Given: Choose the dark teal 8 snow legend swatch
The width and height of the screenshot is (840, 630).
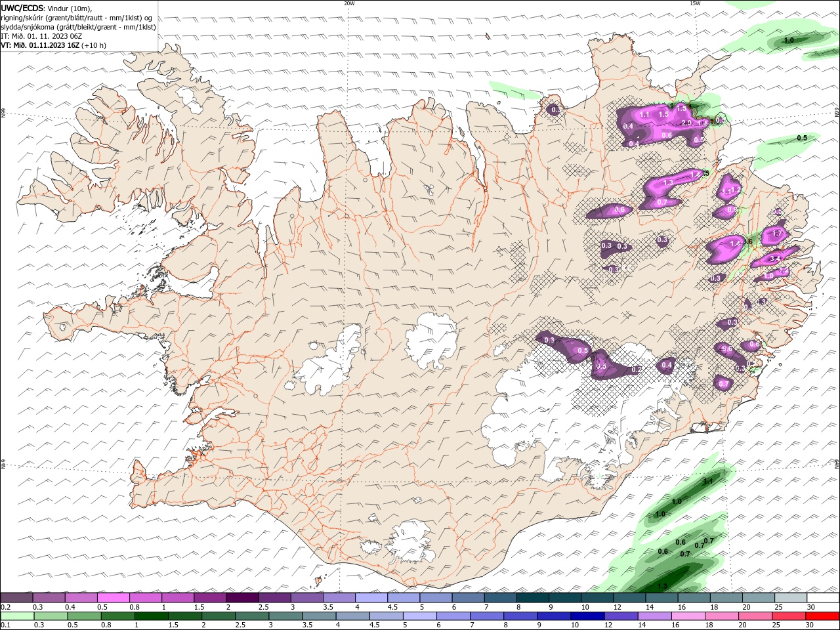Looking at the screenshot, I should (533, 598).
